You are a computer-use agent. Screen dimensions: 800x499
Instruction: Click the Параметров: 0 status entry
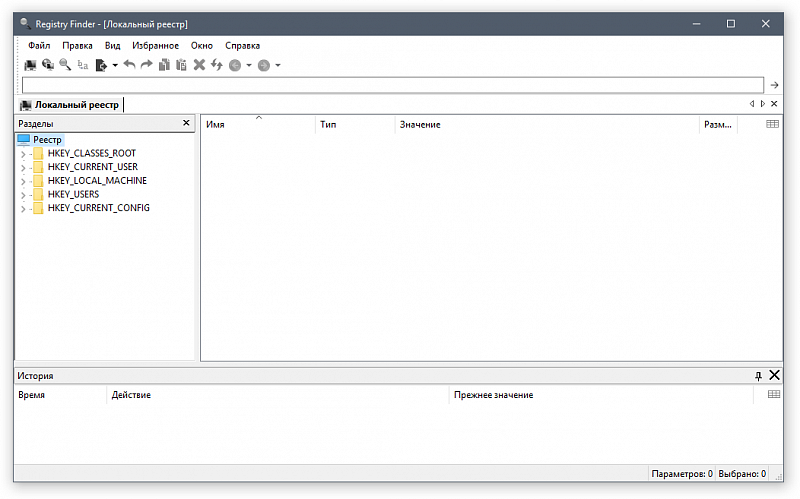coord(682,474)
